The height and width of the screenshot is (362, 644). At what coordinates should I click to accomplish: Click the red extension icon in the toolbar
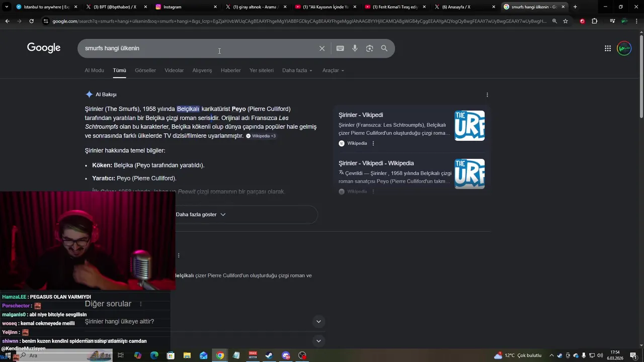[x=583, y=21]
